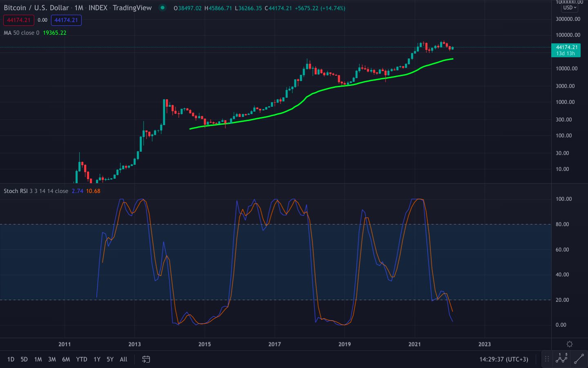The image size is (588, 368).
Task: Set date range to YTD
Action: pos(82,359)
